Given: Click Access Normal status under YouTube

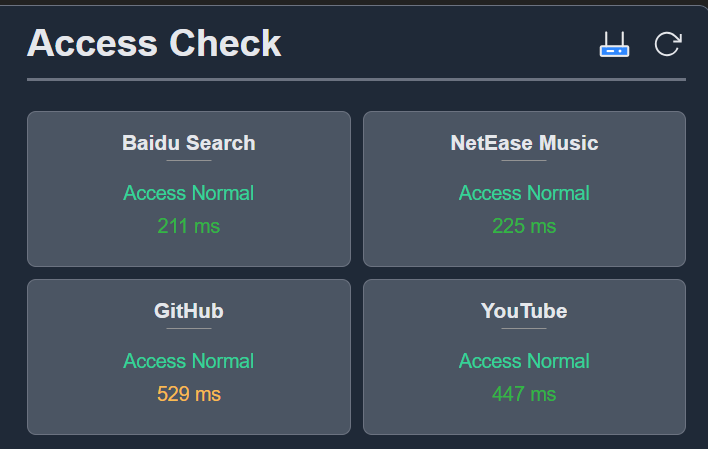Looking at the screenshot, I should pos(524,361).
